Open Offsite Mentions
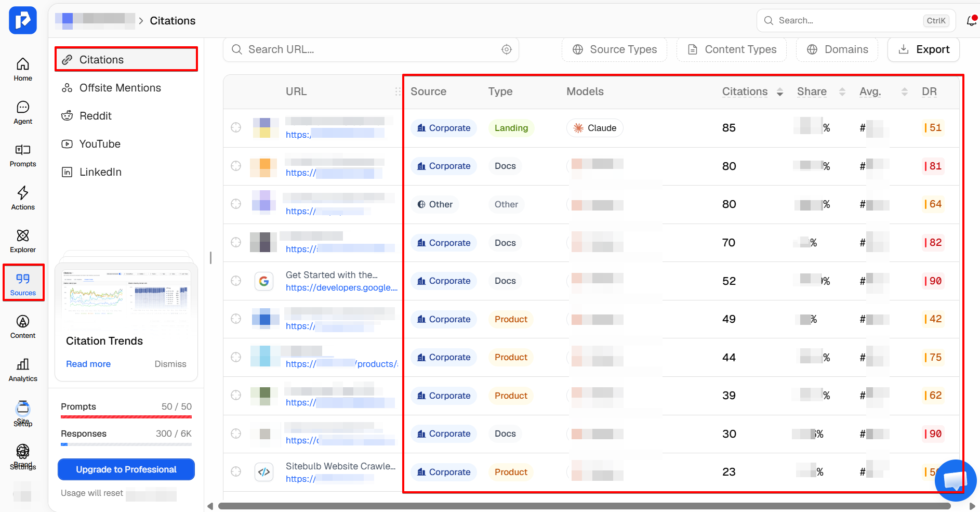980x512 pixels. [x=126, y=88]
